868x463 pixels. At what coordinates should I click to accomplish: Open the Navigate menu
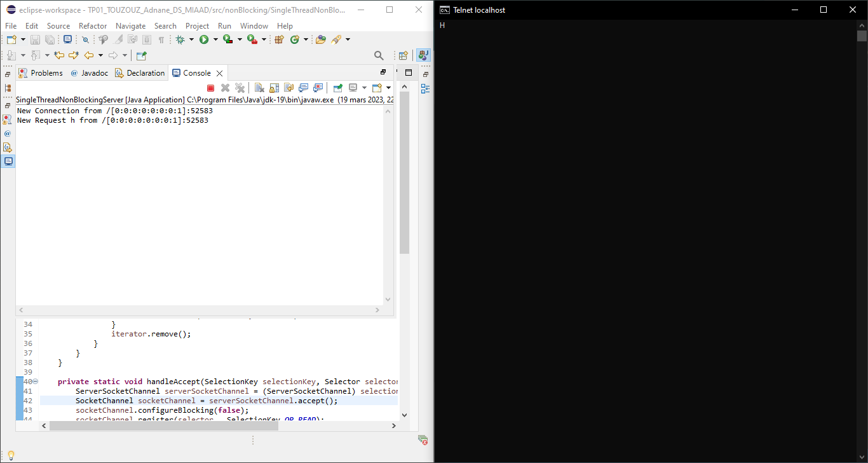130,26
